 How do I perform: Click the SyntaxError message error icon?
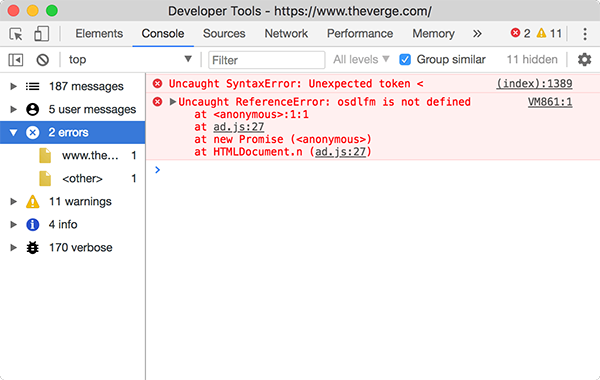[157, 83]
